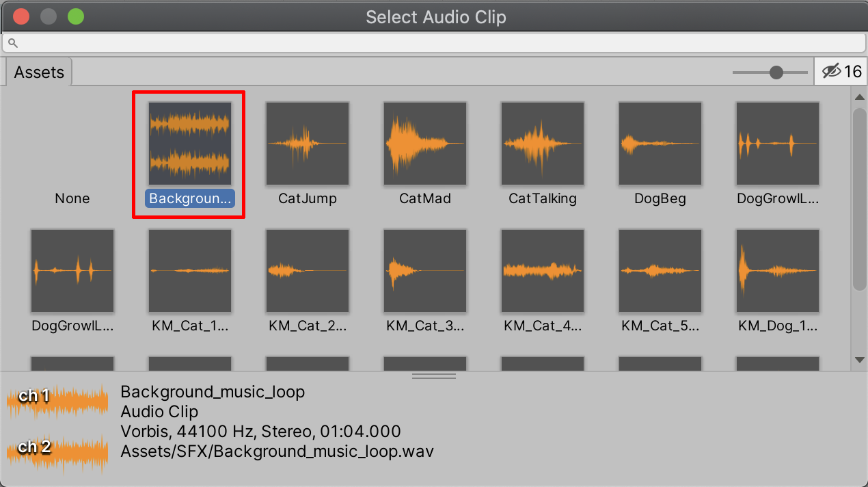The image size is (868, 487).
Task: Select the Background music loop clip
Action: click(x=190, y=144)
